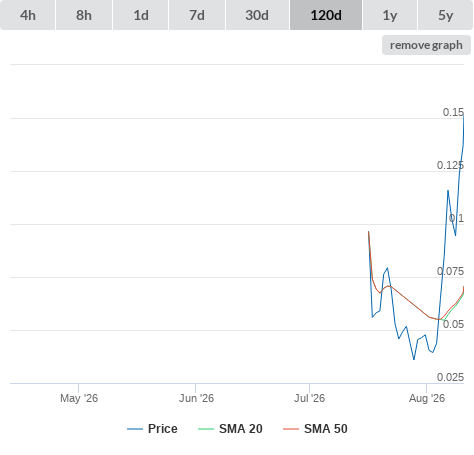The width and height of the screenshot is (474, 455).
Task: Click the Jun '26 axis label
Action: point(196,398)
